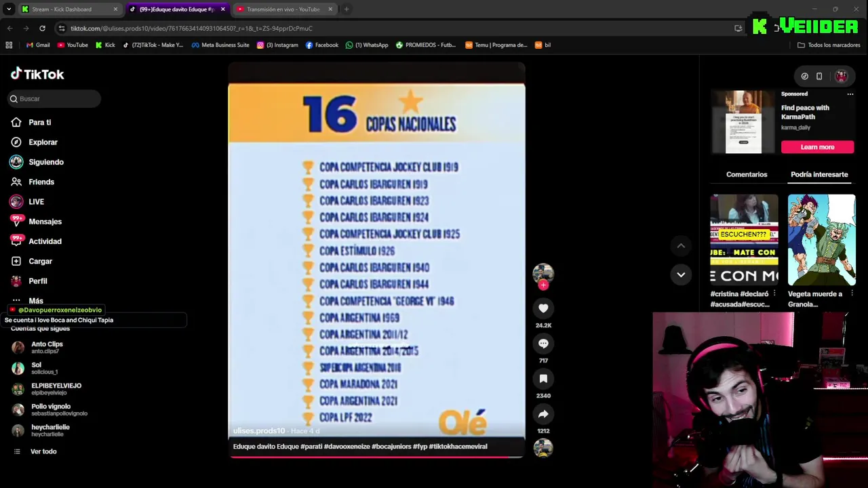The image size is (868, 488).
Task: Click the video progress bar
Action: (x=376, y=456)
